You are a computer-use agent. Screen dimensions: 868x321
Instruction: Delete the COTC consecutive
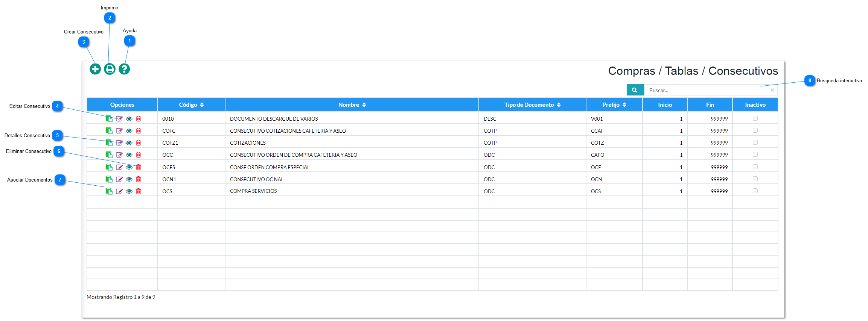(x=139, y=131)
